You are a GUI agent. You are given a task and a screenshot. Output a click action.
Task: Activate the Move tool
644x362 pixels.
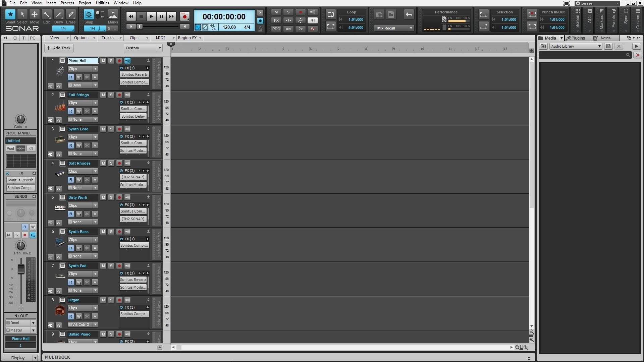pyautogui.click(x=34, y=14)
